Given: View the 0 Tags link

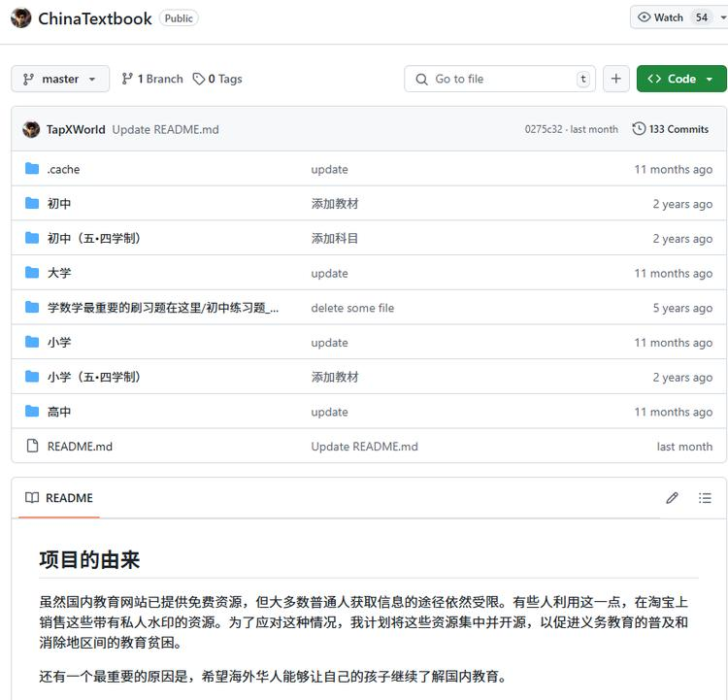Looking at the screenshot, I should coord(217,79).
